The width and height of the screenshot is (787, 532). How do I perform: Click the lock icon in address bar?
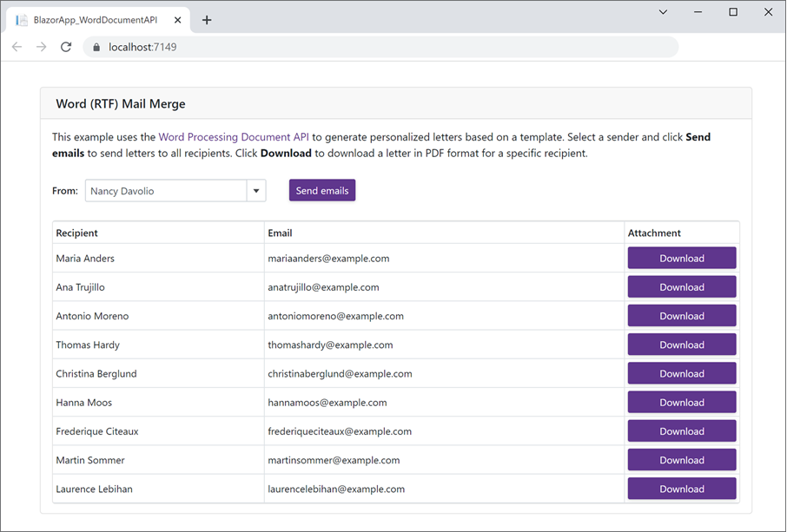tap(96, 47)
